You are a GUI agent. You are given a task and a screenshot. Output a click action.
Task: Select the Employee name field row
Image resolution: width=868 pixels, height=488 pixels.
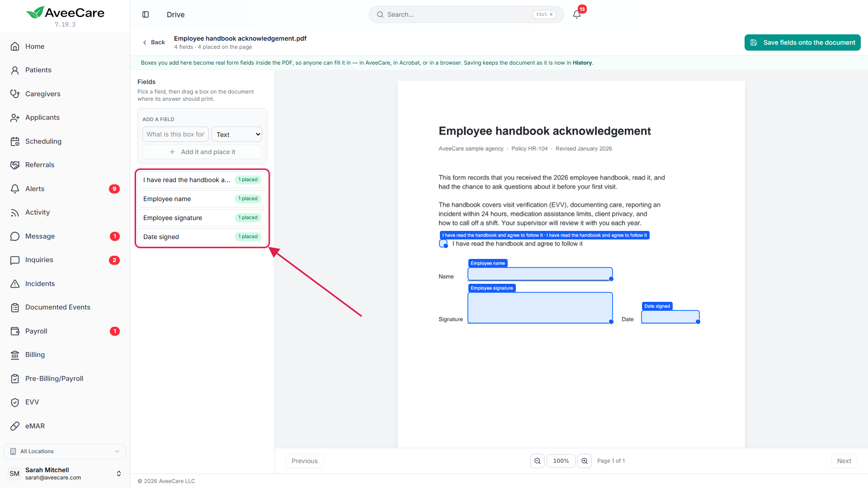click(x=202, y=199)
